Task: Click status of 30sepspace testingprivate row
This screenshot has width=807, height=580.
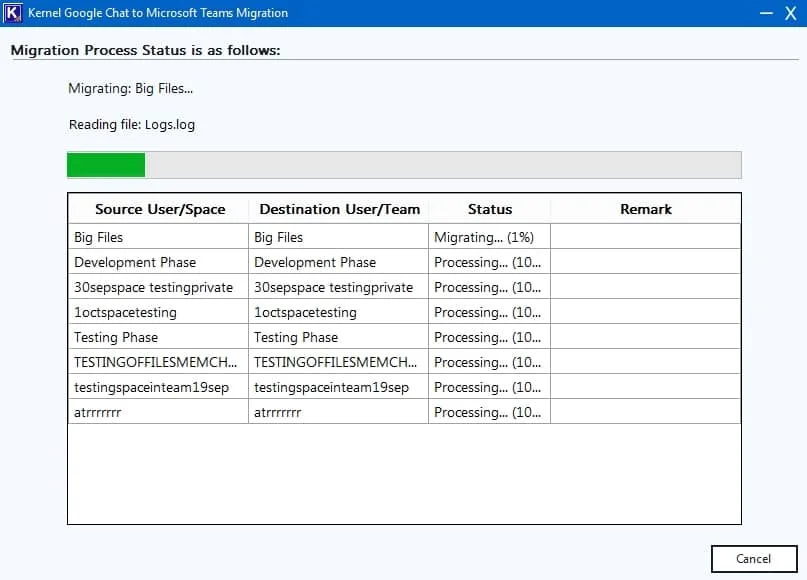Action: tap(489, 287)
